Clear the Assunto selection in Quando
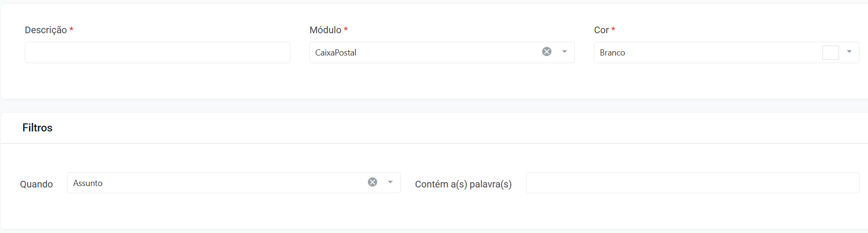The width and height of the screenshot is (868, 233). point(372,182)
